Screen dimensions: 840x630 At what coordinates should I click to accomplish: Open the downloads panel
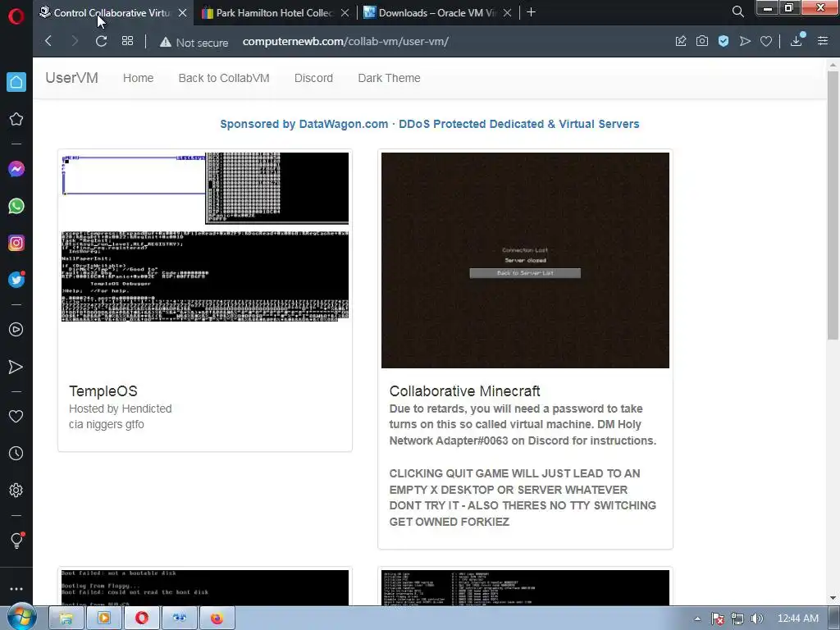pos(796,40)
